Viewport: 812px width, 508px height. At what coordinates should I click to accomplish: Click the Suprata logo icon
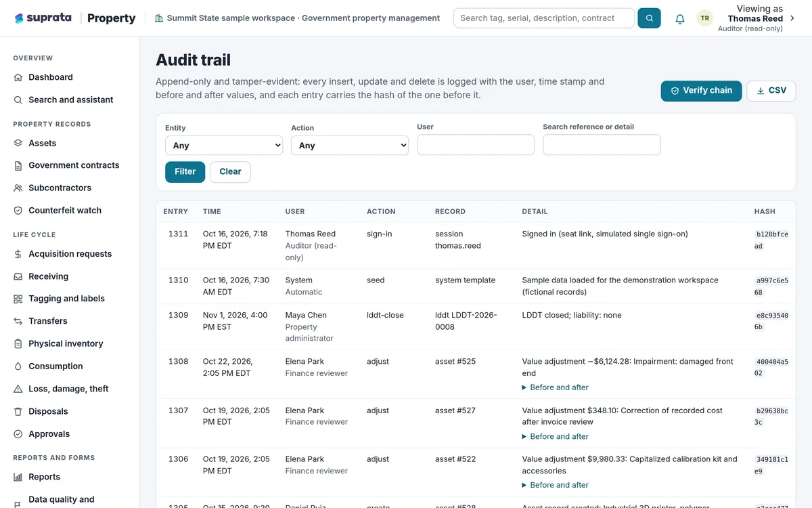click(x=19, y=18)
